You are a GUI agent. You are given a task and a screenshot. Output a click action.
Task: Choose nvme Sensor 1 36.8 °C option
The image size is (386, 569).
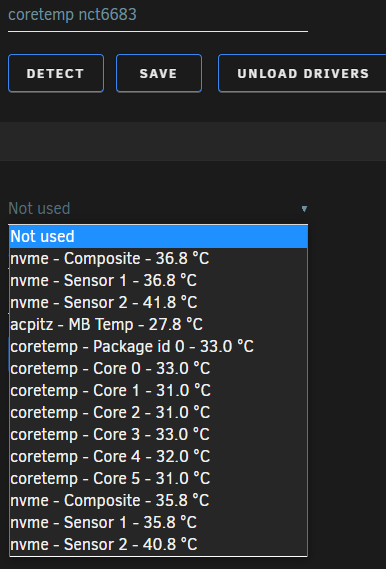[159, 281]
